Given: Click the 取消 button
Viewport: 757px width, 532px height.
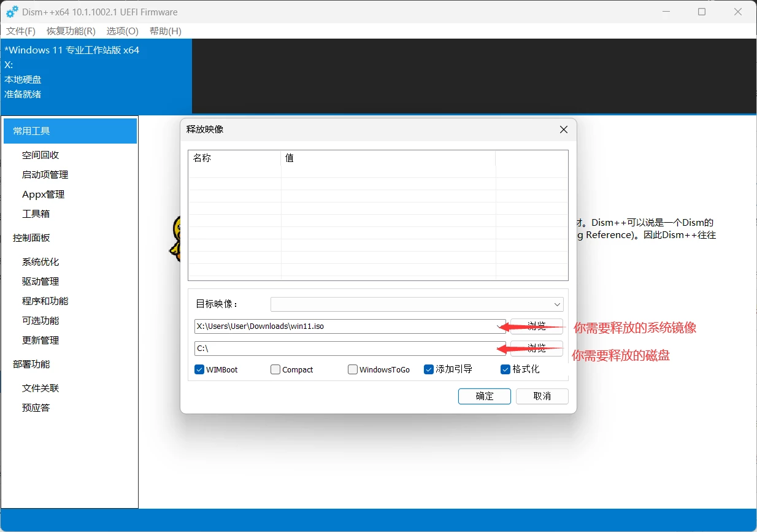Looking at the screenshot, I should pos(542,396).
